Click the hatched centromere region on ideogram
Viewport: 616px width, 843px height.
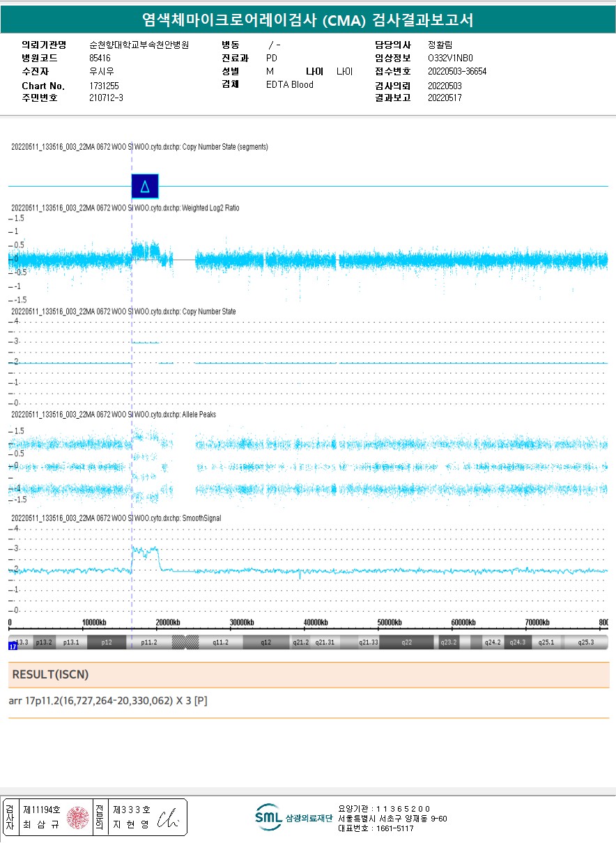pos(185,642)
